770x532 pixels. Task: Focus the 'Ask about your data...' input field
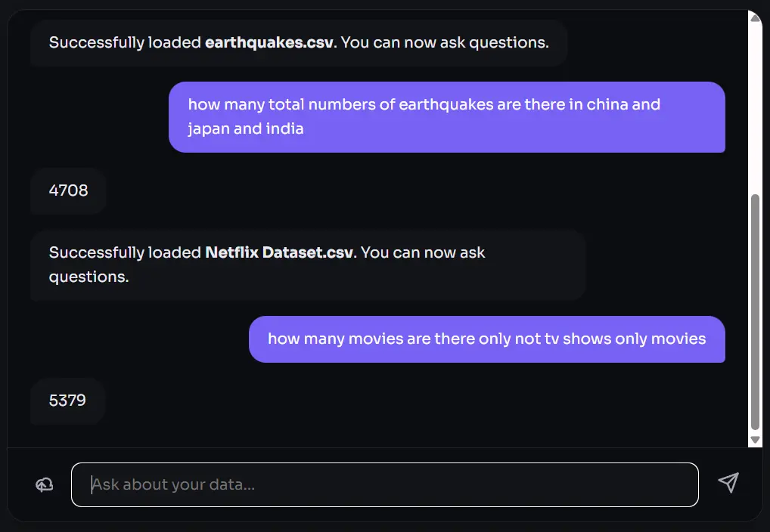[x=384, y=484]
